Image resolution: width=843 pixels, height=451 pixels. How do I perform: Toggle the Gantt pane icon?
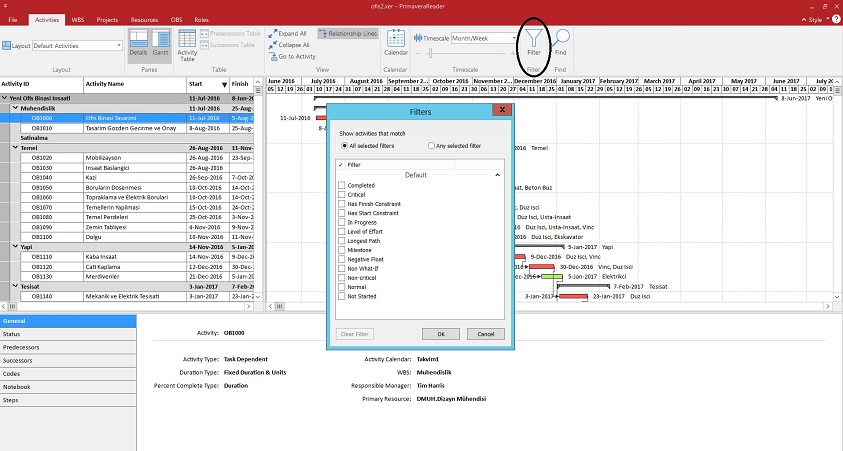(x=160, y=43)
